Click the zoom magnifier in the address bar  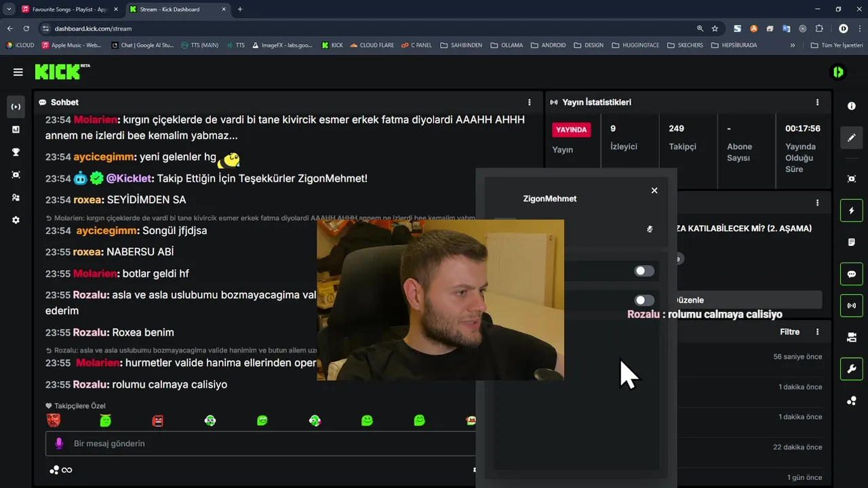click(x=700, y=28)
